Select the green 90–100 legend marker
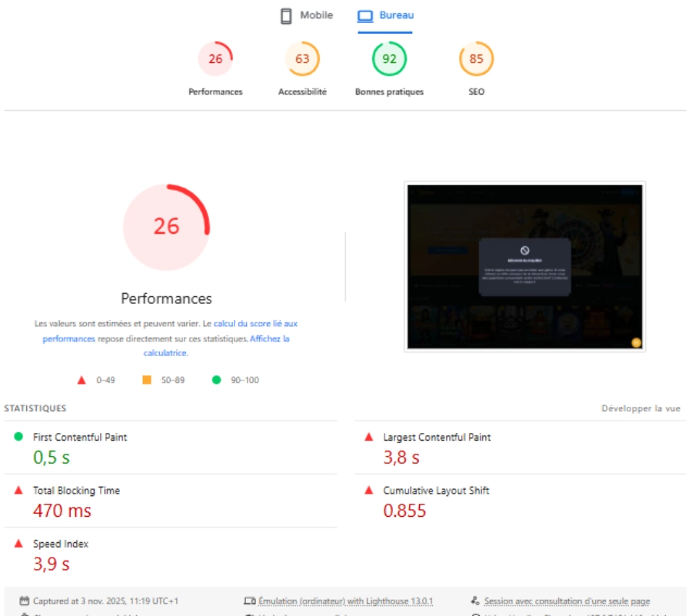692x616 pixels. tap(215, 378)
